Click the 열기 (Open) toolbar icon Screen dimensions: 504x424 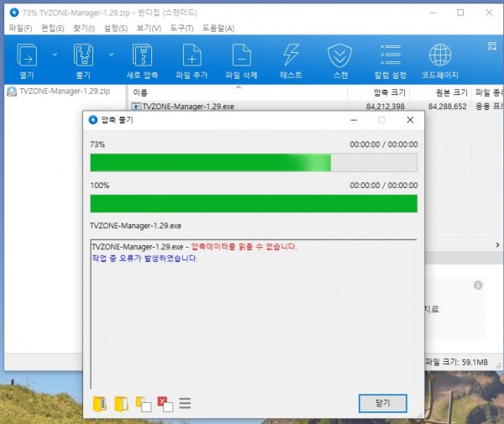coord(27,56)
